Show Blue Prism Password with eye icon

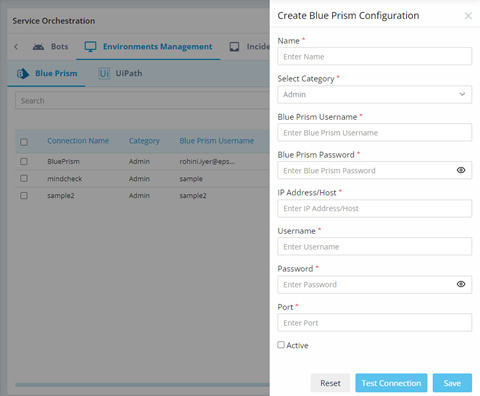pos(461,170)
